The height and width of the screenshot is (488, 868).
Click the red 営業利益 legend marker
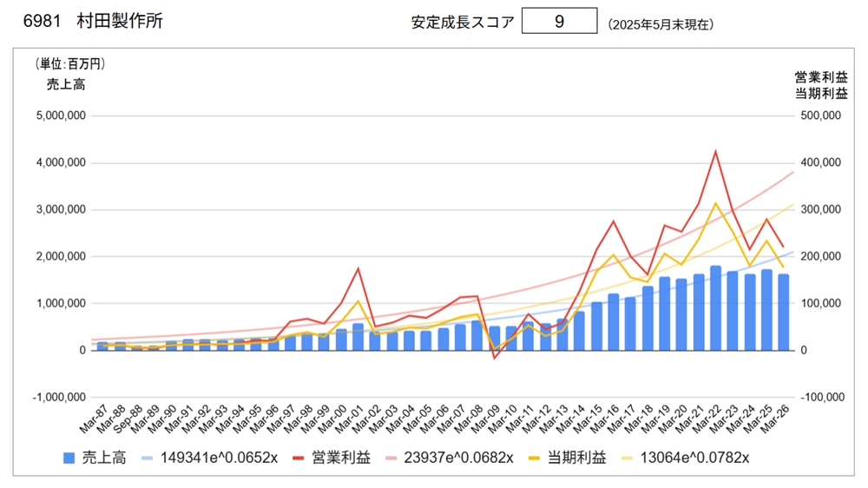coord(299,458)
